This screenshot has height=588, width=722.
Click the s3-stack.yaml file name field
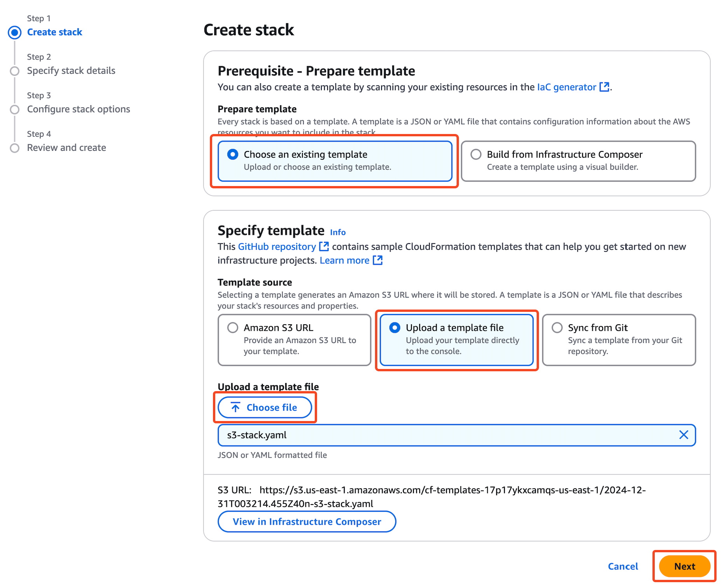pyautogui.click(x=447, y=435)
